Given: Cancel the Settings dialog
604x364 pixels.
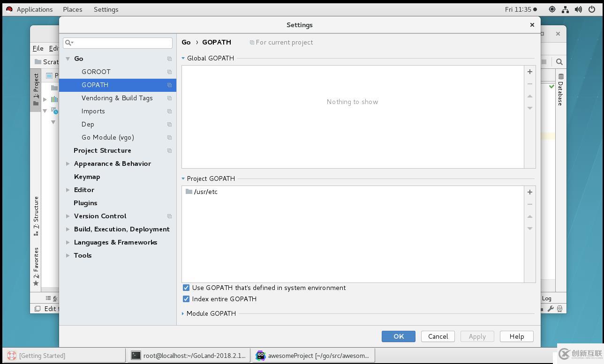Looking at the screenshot, I should click(x=438, y=336).
